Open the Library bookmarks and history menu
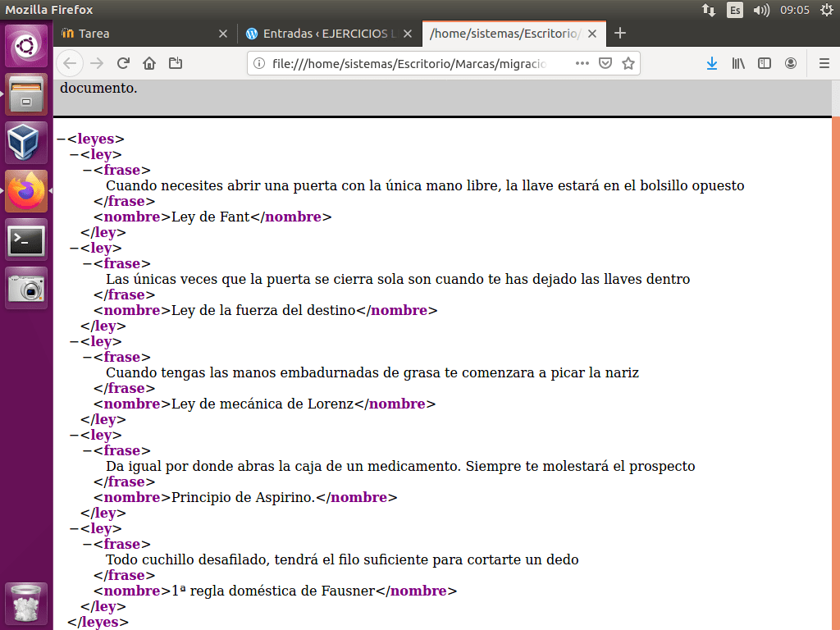 (x=738, y=63)
